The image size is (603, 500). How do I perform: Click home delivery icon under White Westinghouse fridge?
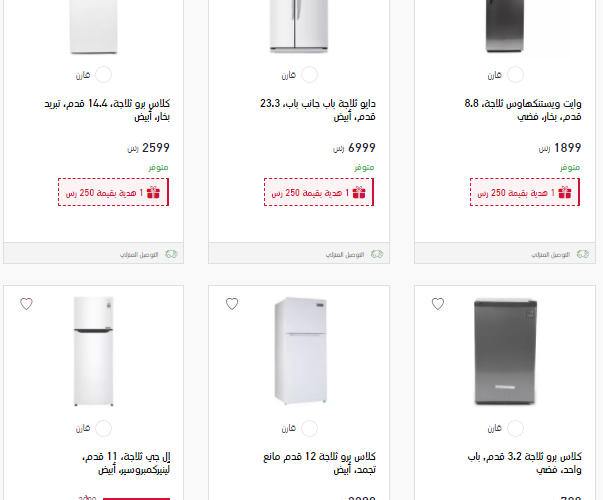click(x=583, y=254)
